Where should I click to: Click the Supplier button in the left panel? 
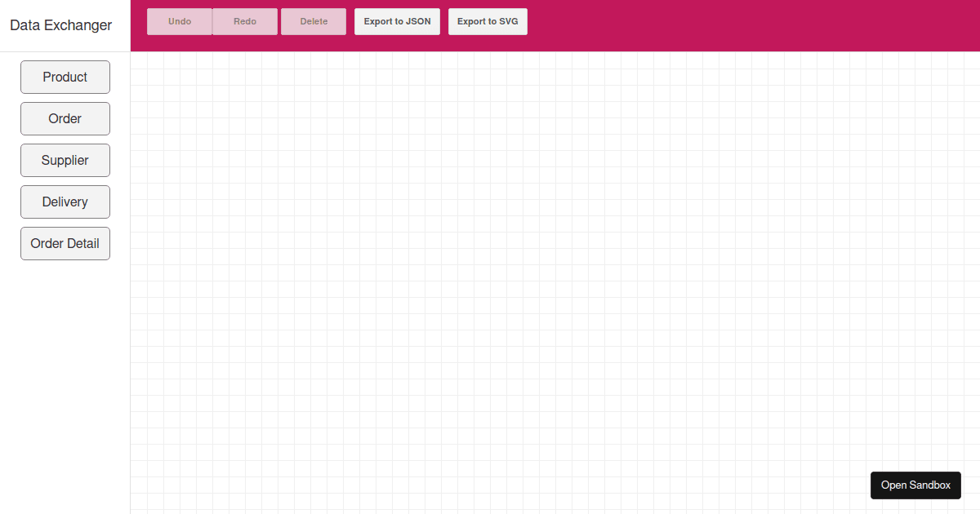[65, 160]
